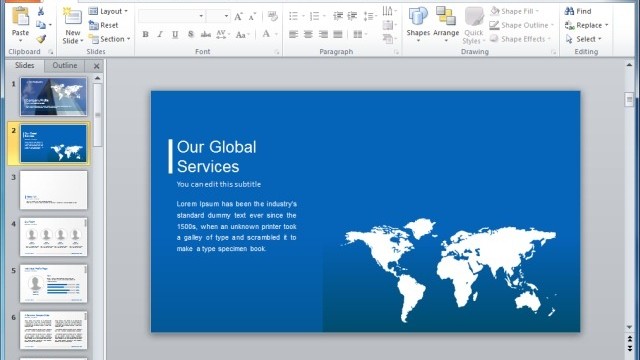Open the Clipboard pane launcher

51,52
